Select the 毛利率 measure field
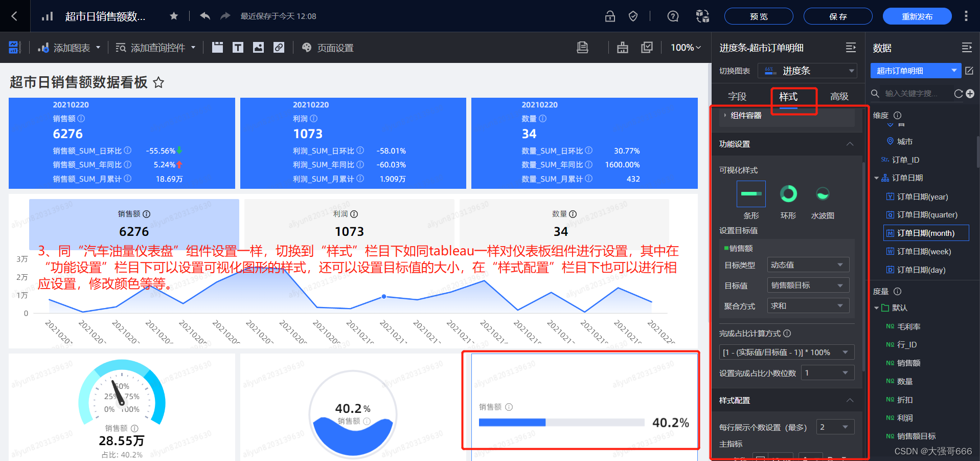 908,326
